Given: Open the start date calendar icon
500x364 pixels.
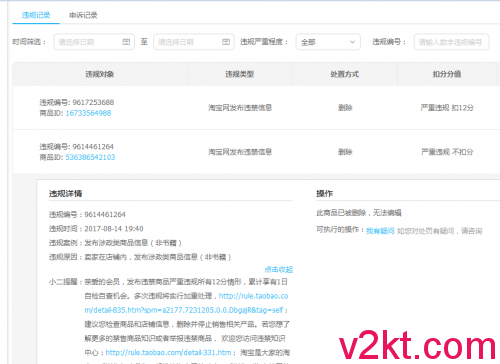Looking at the screenshot, I should [126, 42].
